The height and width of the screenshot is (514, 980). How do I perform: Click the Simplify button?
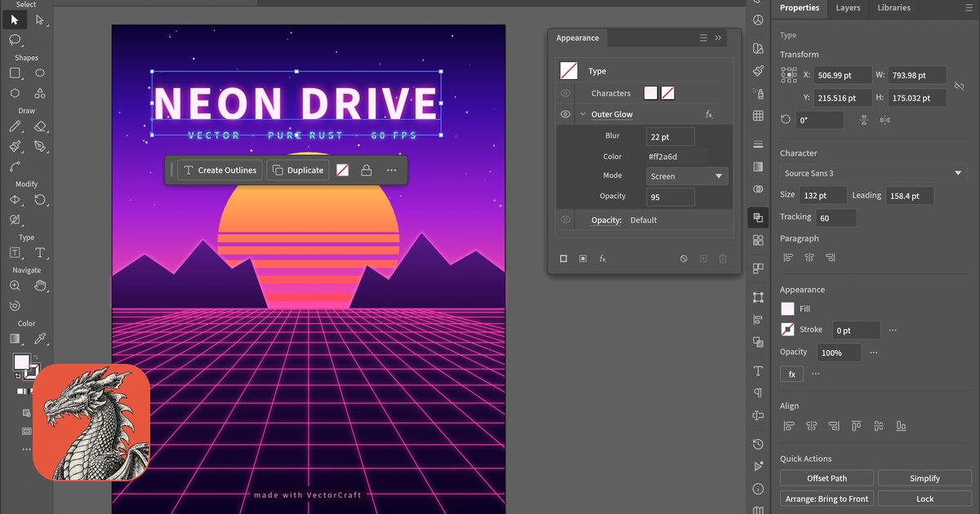[x=925, y=478]
